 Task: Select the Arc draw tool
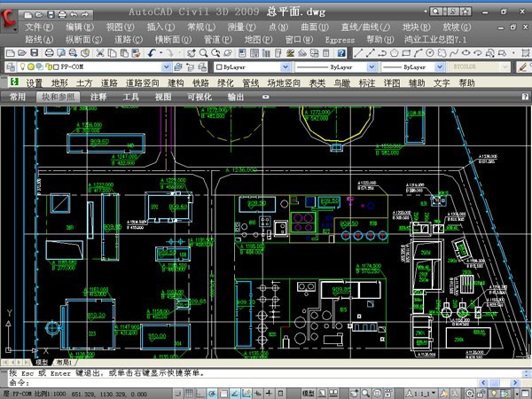pyautogui.click(x=418, y=53)
